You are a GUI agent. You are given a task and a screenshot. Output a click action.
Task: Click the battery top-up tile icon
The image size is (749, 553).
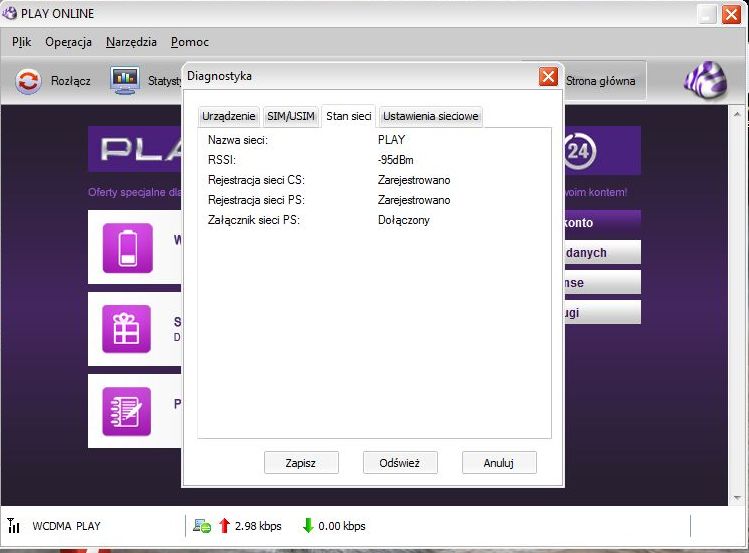127,248
